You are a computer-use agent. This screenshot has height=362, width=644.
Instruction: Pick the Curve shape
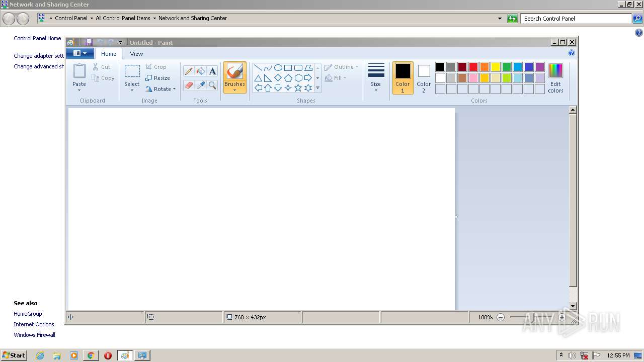pos(268,68)
